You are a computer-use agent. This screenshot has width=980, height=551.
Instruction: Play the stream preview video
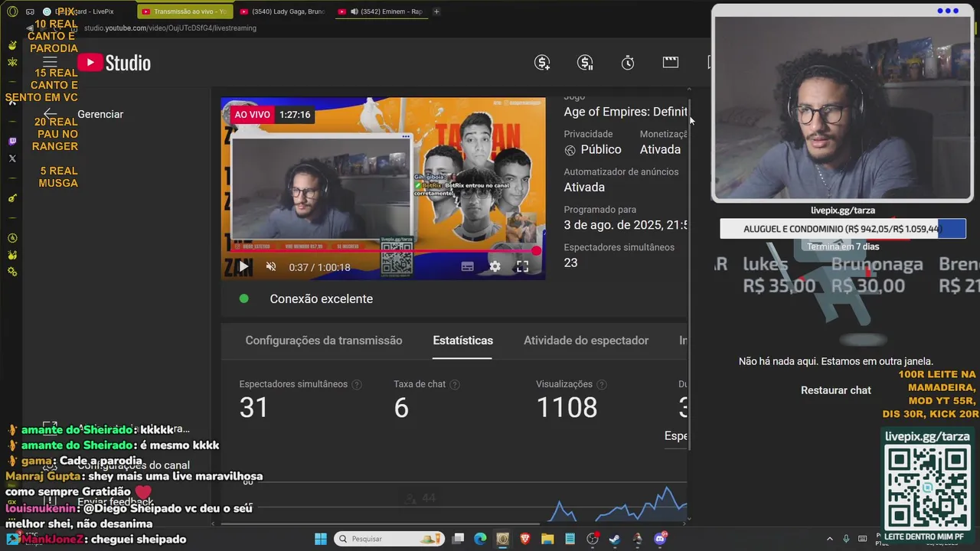pyautogui.click(x=243, y=266)
